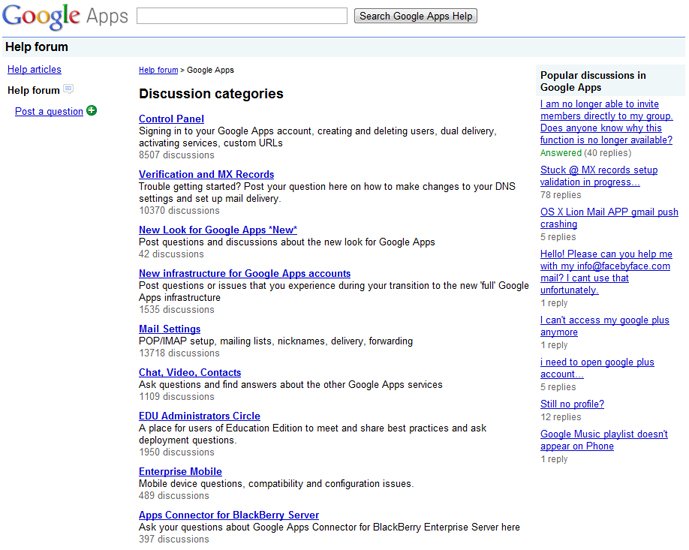Screen dimensions: 689x550
Task: Click the 1950 discussions count text
Action: click(177, 452)
